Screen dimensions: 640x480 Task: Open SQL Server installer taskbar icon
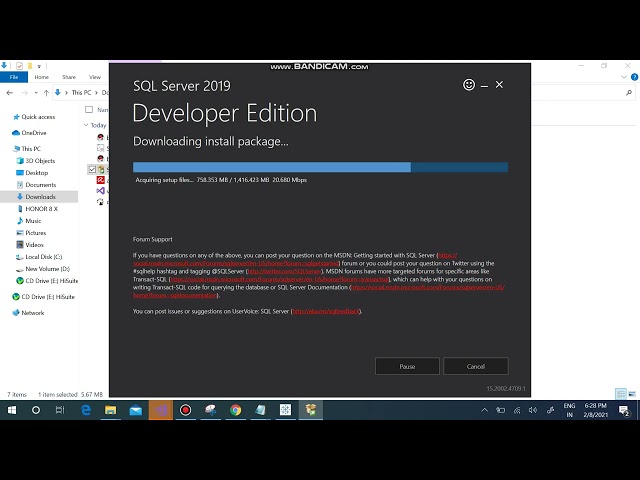(x=311, y=410)
